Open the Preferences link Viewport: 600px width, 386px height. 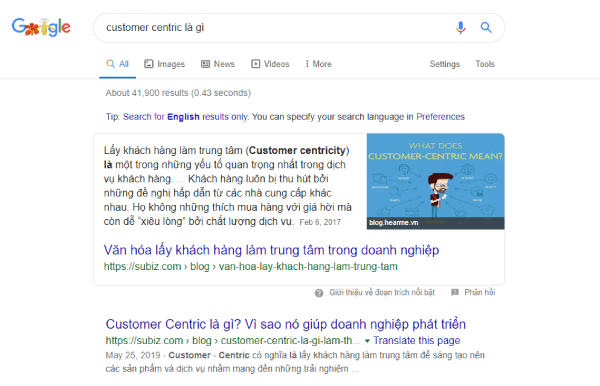pos(440,117)
